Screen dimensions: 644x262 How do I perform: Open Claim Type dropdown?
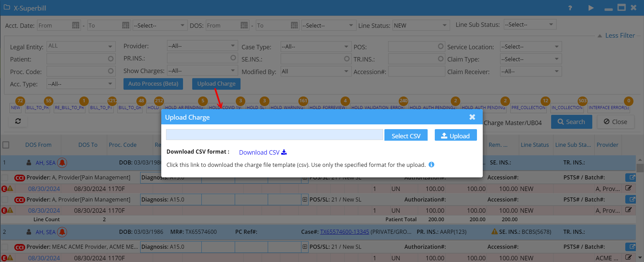tap(531, 59)
